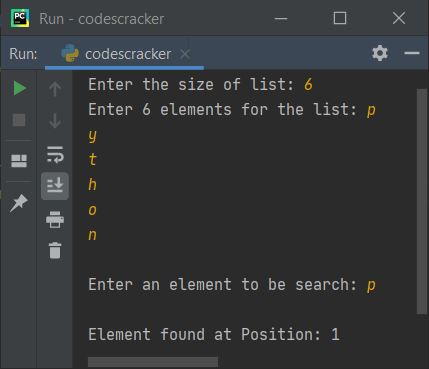This screenshot has height=369, width=429.
Task: Click the entered letter y
Action: click(93, 136)
